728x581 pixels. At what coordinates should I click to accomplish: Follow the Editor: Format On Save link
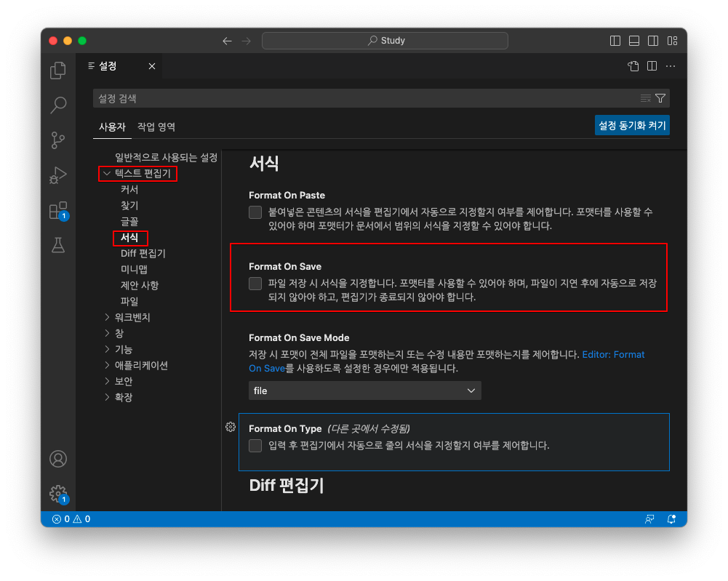pos(613,355)
